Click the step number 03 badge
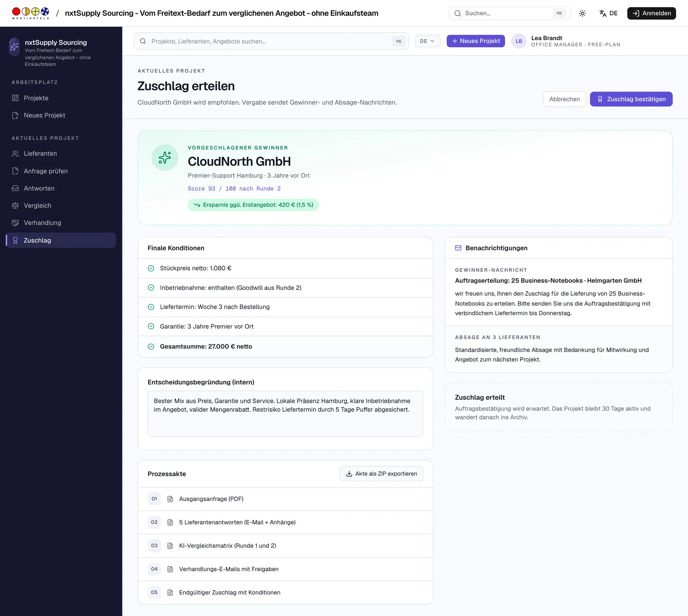Viewport: 688px width, 616px height. point(154,546)
